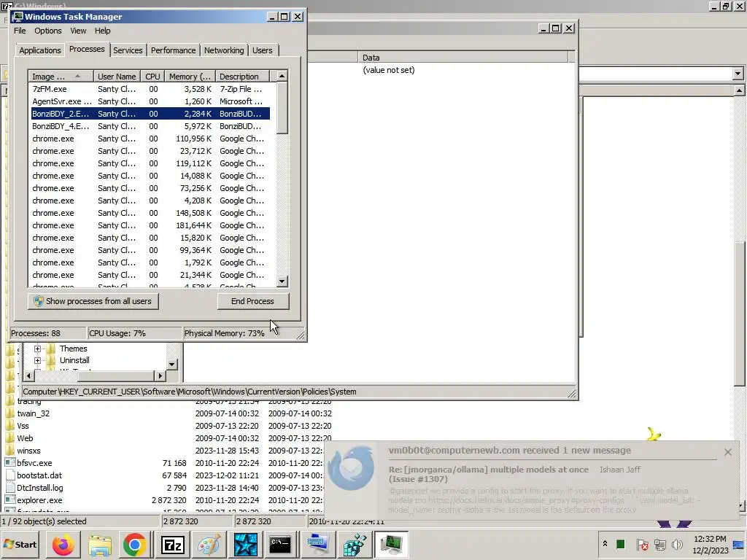Viewport: 747px width, 560px height.
Task: Select chrome.exe row using 181,644 K
Action: tap(150, 225)
